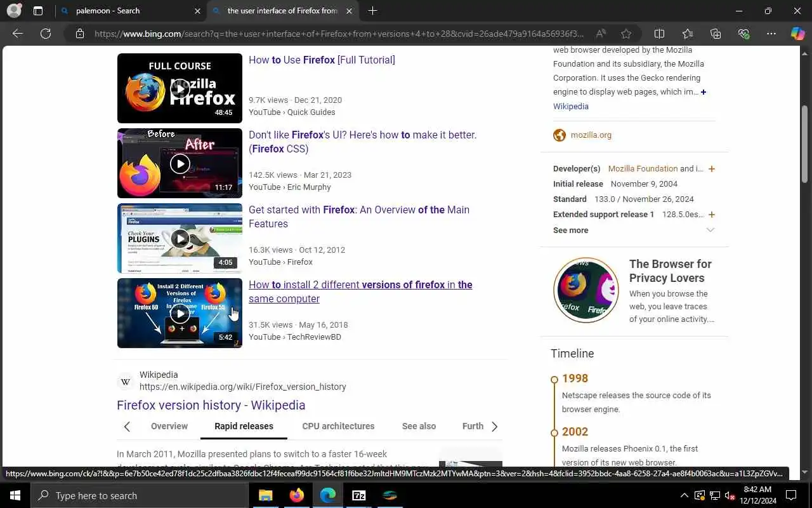Open the network tray icon
Image resolution: width=812 pixels, height=508 pixels.
tap(715, 495)
